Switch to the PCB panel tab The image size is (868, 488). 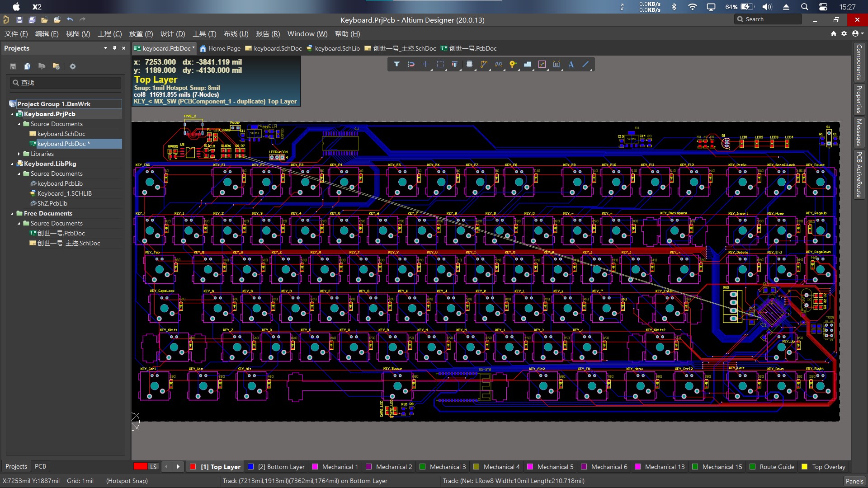(x=40, y=466)
